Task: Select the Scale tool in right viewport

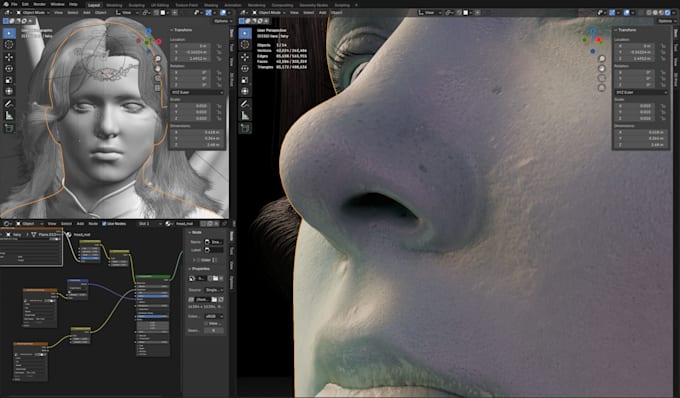Action: (x=245, y=80)
